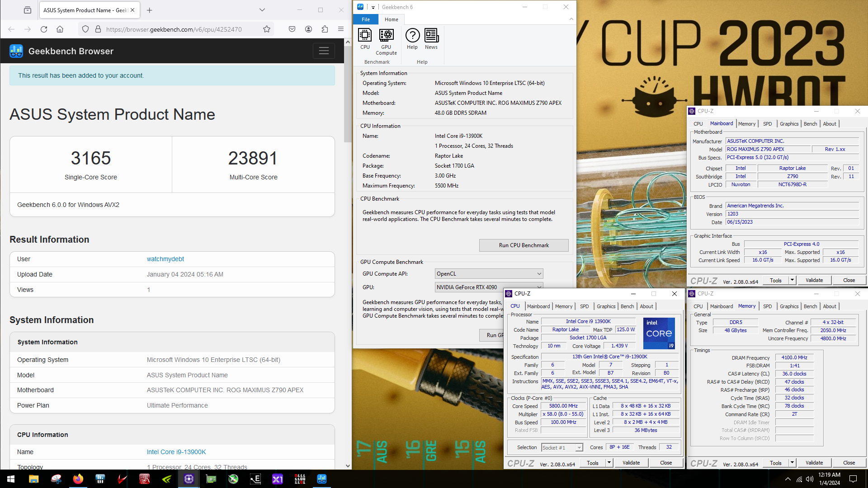Select the Home tab in Geekbench 6
Viewport: 868px width, 488px height.
(x=392, y=19)
